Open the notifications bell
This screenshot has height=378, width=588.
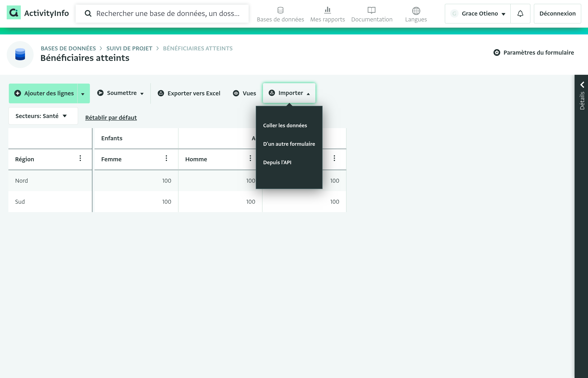[x=520, y=13]
